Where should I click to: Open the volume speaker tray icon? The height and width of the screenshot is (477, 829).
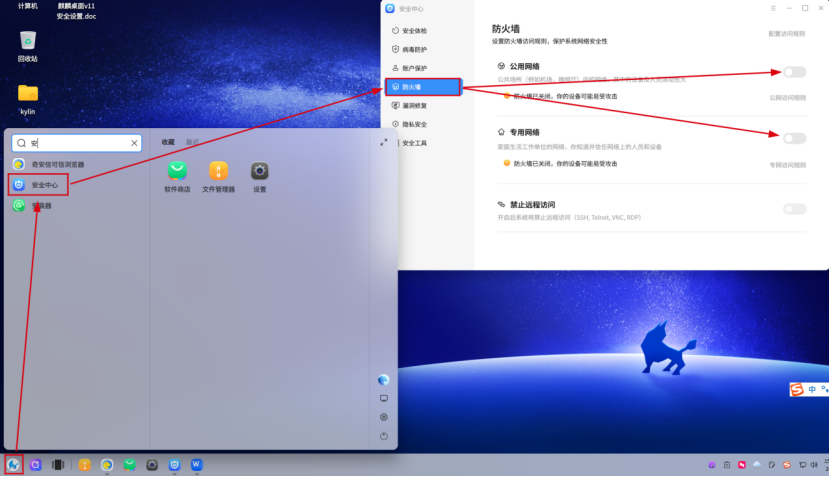click(x=814, y=465)
